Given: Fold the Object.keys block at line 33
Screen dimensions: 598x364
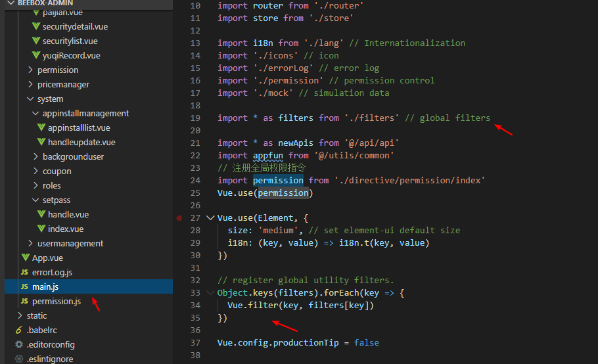Looking at the screenshot, I should [x=210, y=293].
